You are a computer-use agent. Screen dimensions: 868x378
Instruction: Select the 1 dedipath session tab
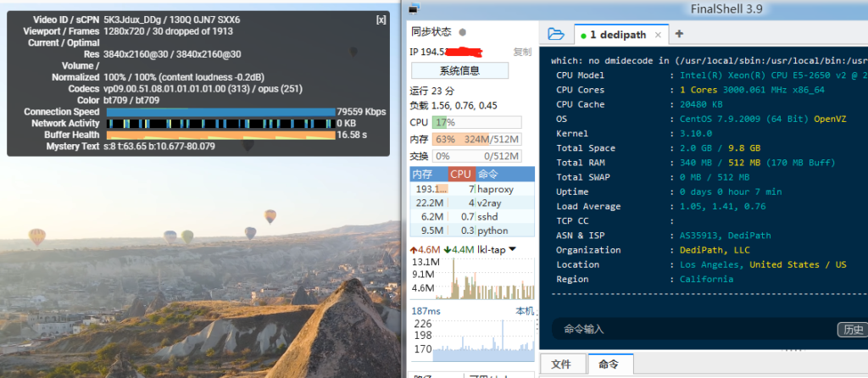click(x=618, y=35)
